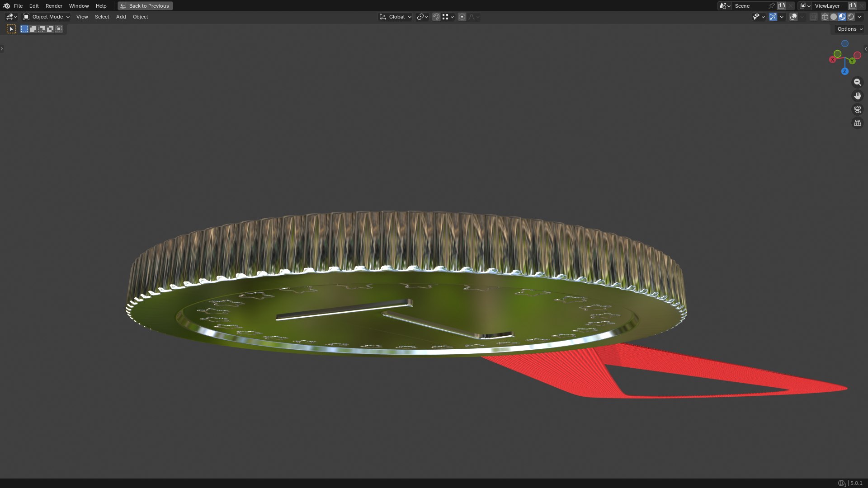Pin the scene to workspace

pyautogui.click(x=772, y=6)
